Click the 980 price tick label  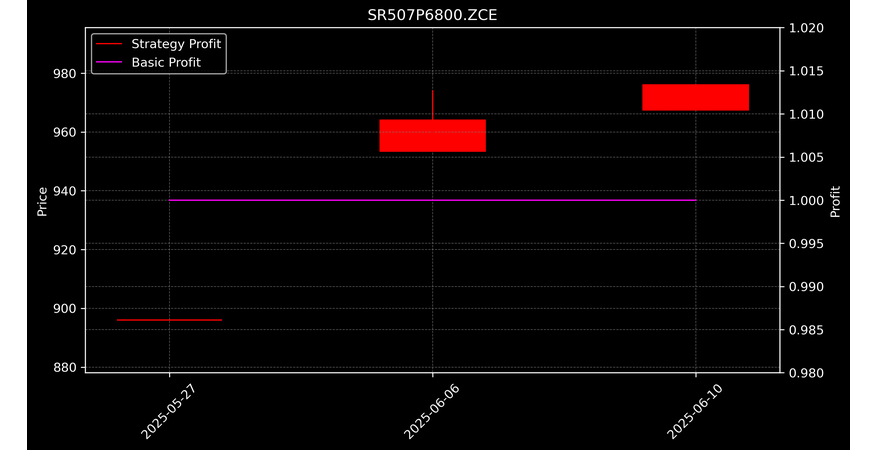pyautogui.click(x=64, y=73)
